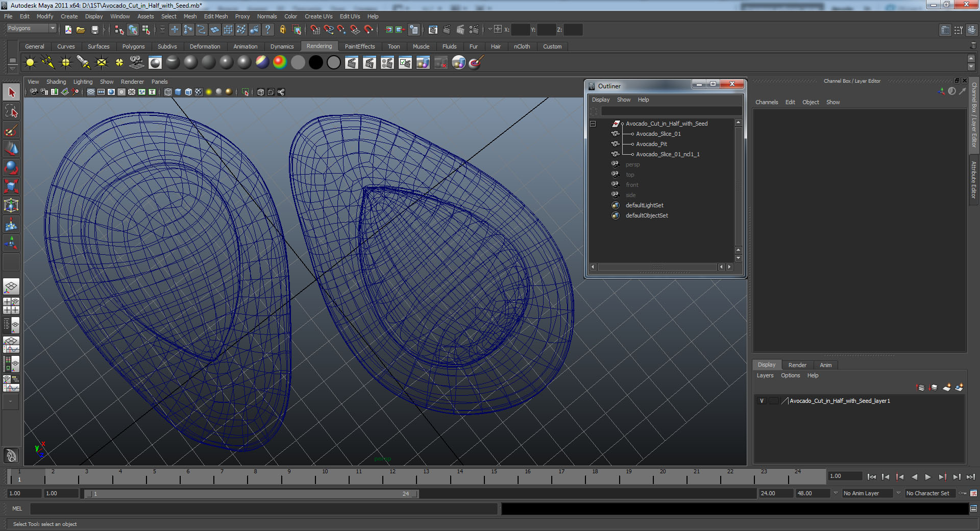Open Channels menu in Channel Box
980x531 pixels.
pyautogui.click(x=767, y=102)
